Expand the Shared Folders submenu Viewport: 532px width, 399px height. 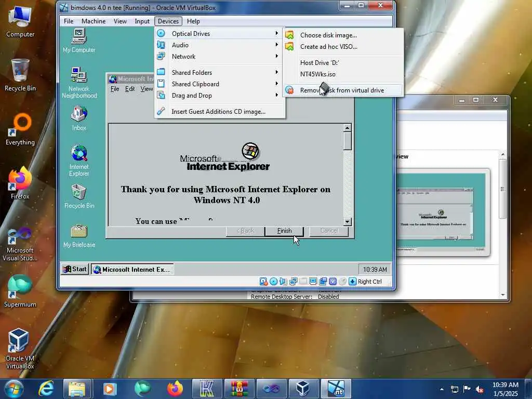(x=220, y=72)
